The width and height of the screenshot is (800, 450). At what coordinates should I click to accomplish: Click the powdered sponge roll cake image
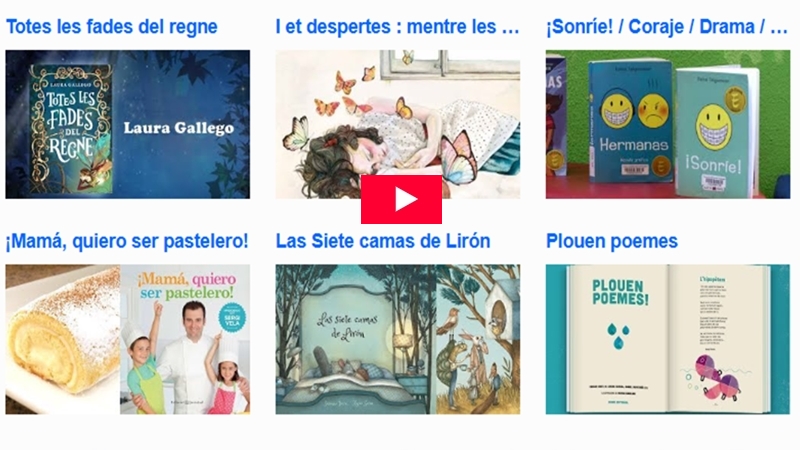[63, 339]
